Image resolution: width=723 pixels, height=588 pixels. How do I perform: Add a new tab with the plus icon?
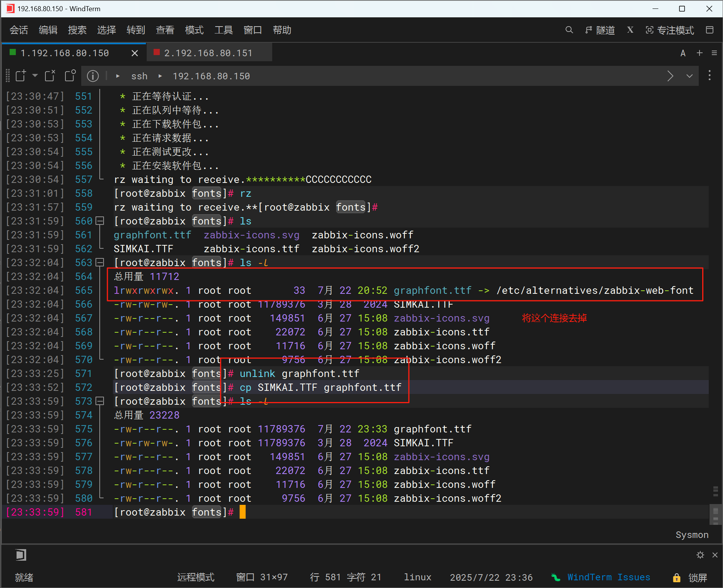pyautogui.click(x=700, y=53)
